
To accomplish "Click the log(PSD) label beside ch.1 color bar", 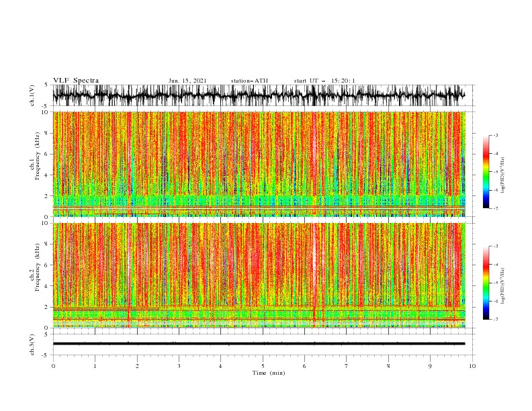I will click(x=503, y=175).
